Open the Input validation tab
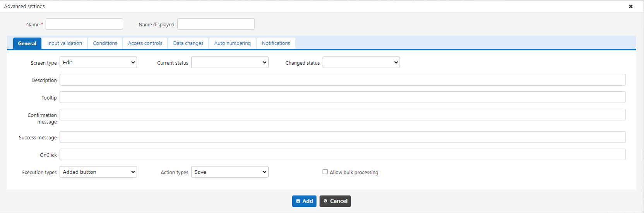This screenshot has width=644, height=213. tap(65, 43)
